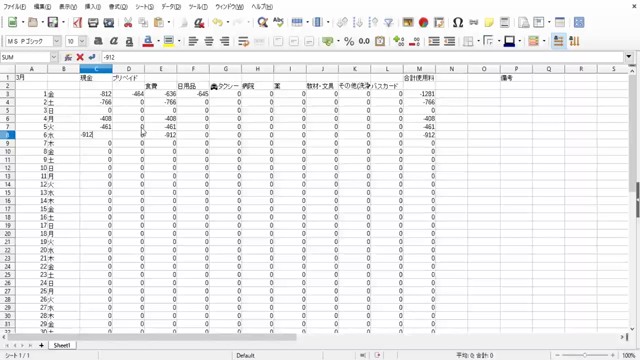The width and height of the screenshot is (640, 360).
Task: Toggle Bold formatting
Action: (x=98, y=41)
